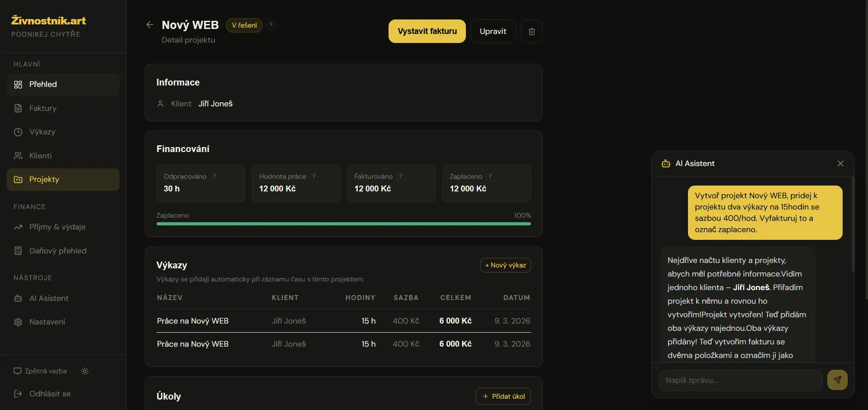This screenshot has width=868, height=410.
Task: Close the AI Asistent chat panel
Action: click(840, 164)
